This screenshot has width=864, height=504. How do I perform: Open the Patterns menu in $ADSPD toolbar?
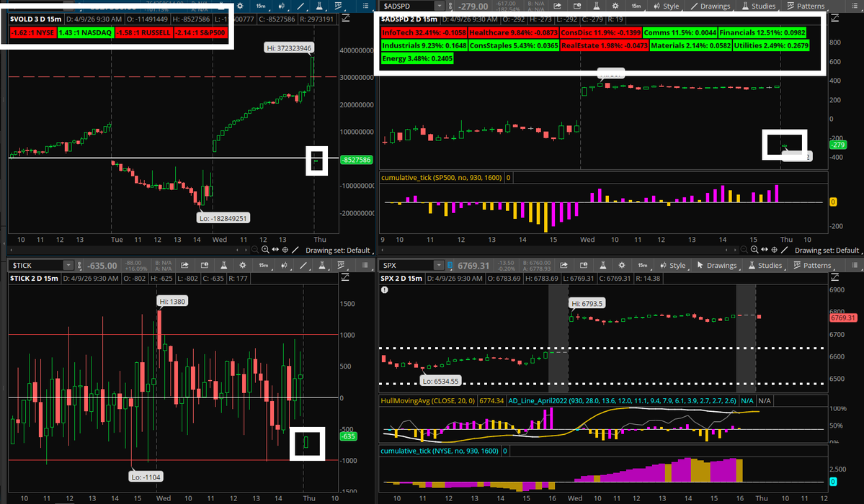pyautogui.click(x=806, y=6)
